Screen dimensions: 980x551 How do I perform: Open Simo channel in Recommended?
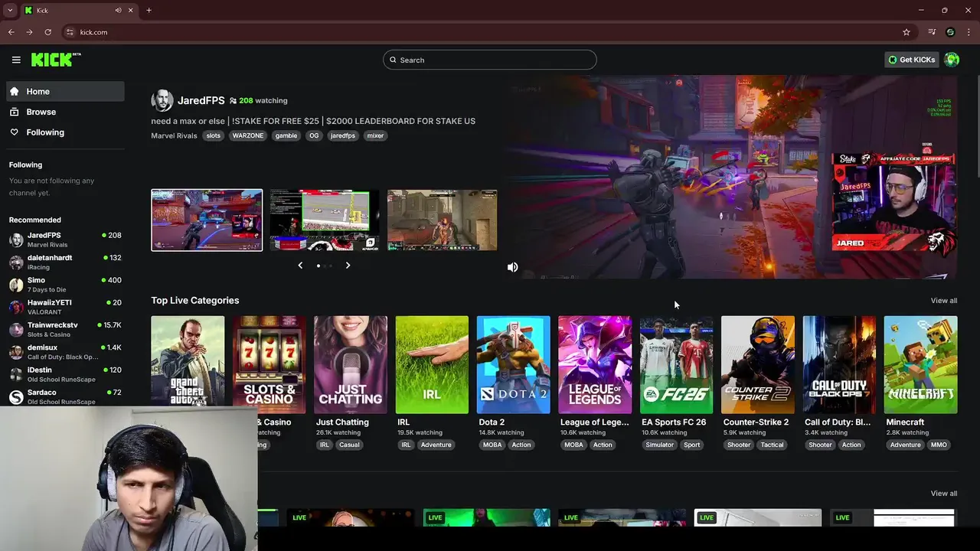point(65,285)
